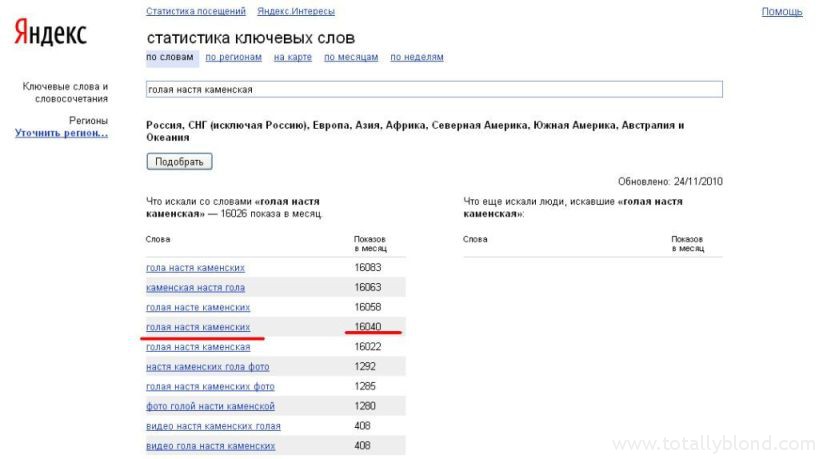
Task: Open the keyword link with 1285 impressions
Action: (x=210, y=387)
